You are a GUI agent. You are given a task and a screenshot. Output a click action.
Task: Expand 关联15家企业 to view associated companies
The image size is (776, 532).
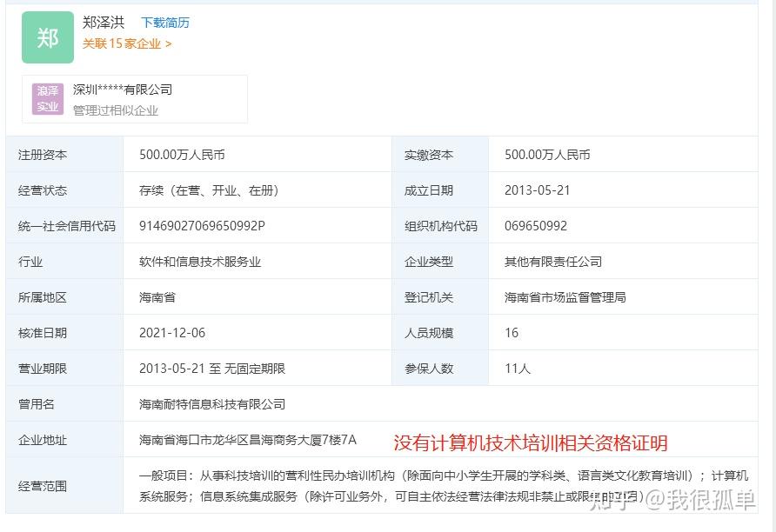124,43
